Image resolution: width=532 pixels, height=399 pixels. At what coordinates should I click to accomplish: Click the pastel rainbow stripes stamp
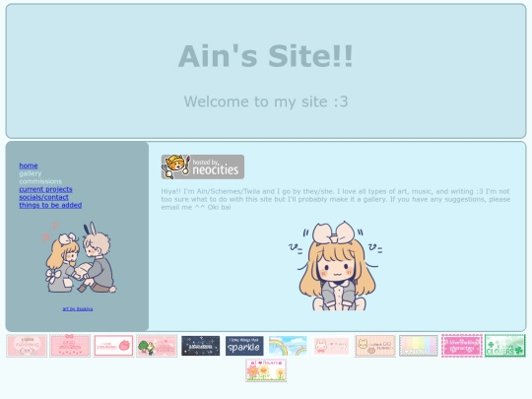pyautogui.click(x=419, y=346)
